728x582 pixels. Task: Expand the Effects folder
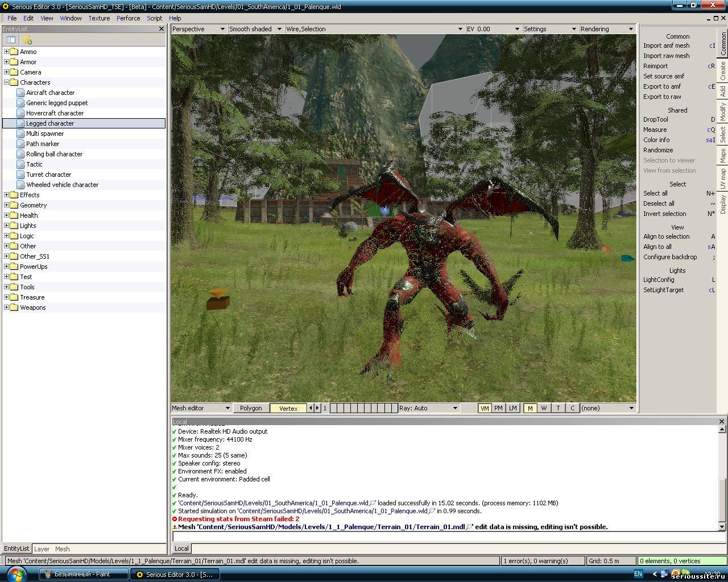[7, 195]
